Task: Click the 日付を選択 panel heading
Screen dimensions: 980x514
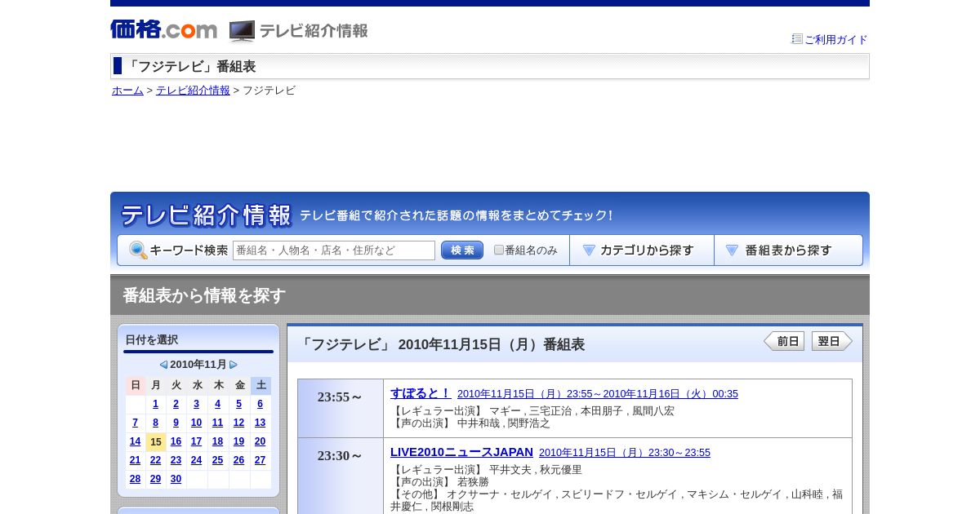Action: pyautogui.click(x=151, y=340)
